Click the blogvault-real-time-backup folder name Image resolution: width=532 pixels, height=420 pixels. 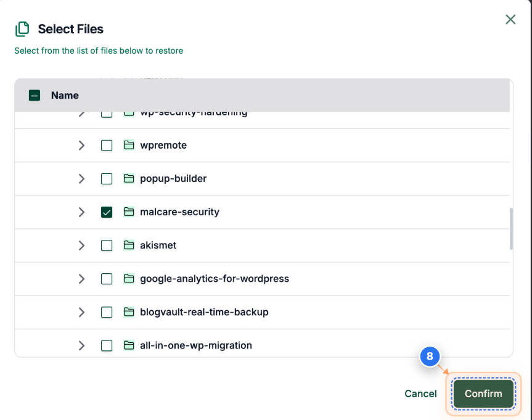[204, 312]
